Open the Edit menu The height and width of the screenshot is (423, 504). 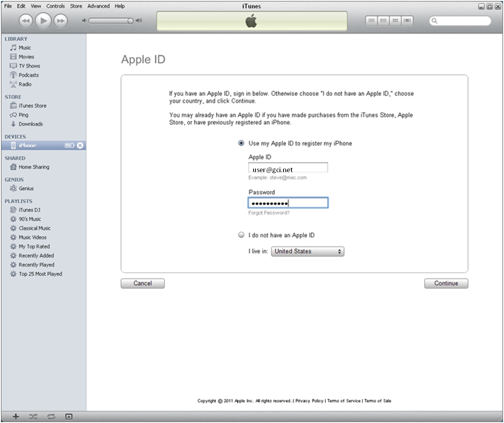pyautogui.click(x=21, y=6)
